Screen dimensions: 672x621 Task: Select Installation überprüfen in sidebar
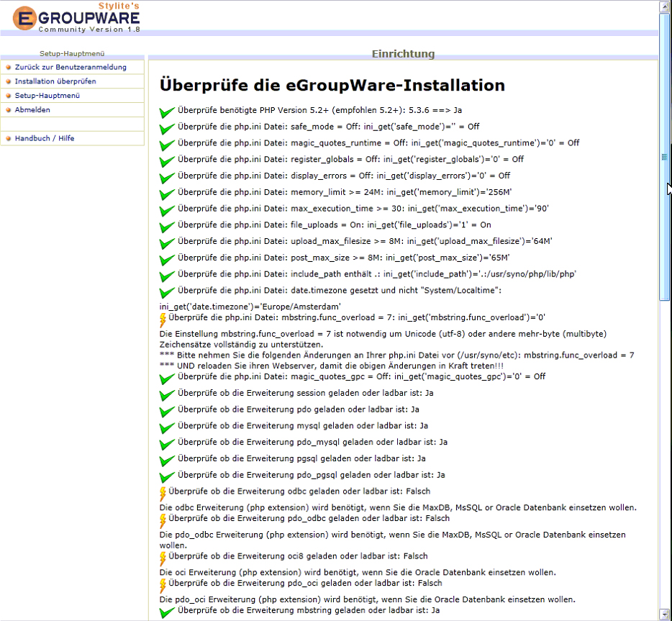coord(55,81)
